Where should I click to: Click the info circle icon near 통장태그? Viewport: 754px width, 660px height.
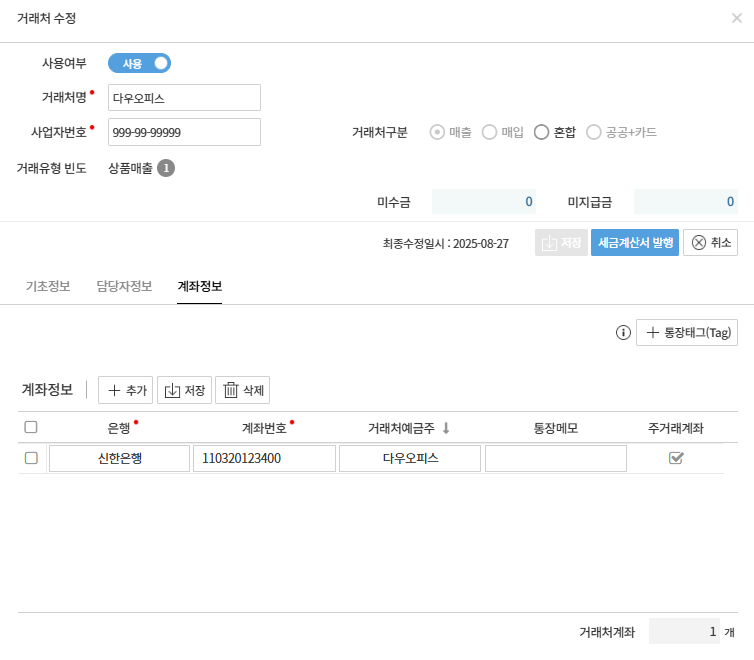click(623, 333)
